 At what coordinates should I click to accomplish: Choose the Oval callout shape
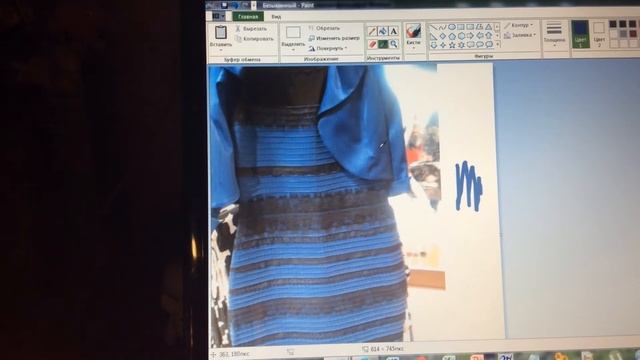[x=479, y=45]
